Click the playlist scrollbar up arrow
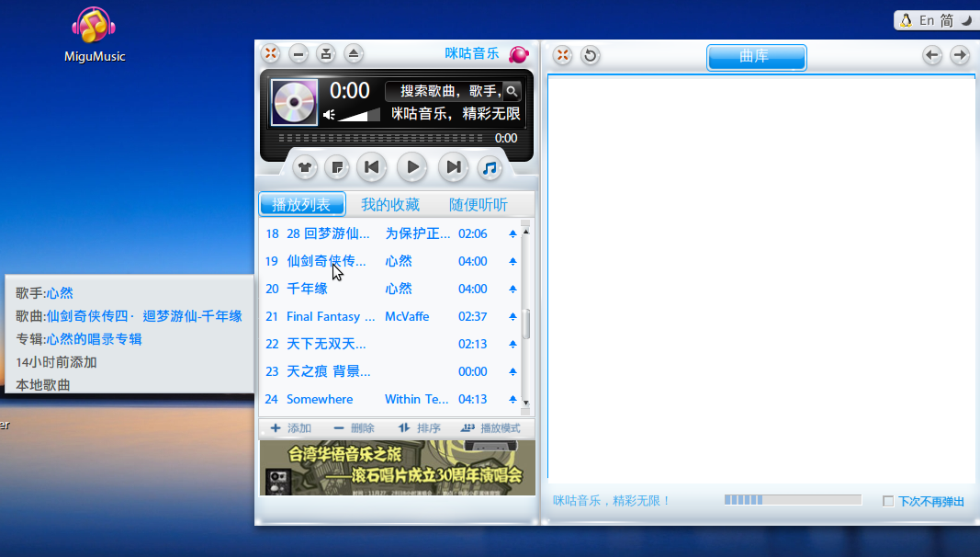980x557 pixels. [x=525, y=232]
